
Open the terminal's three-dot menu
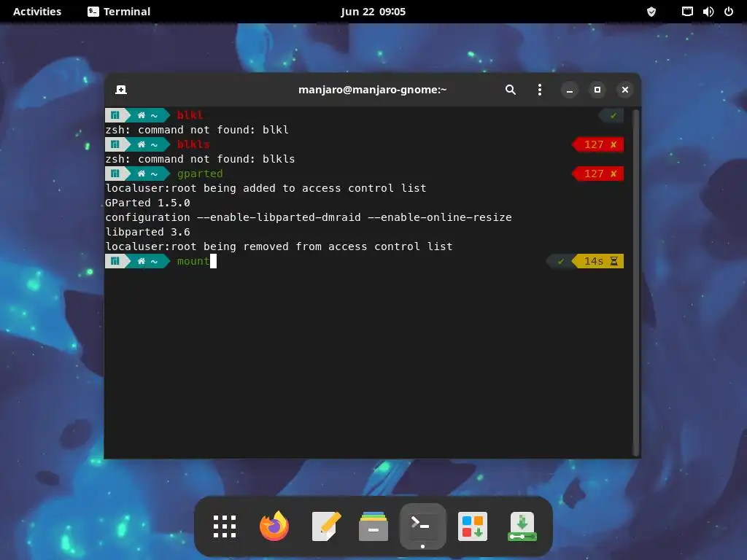(539, 90)
